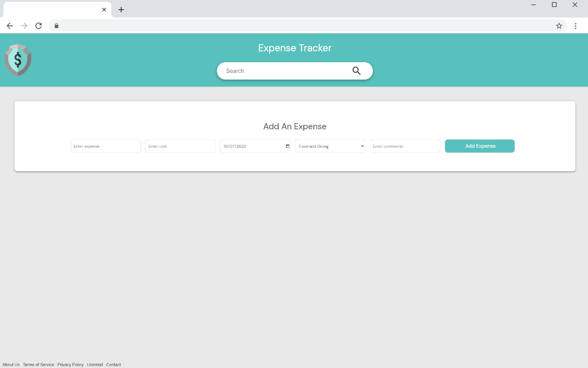Screen dimensions: 588x368
Task: Click the magnifying glass search icon
Action: click(356, 71)
